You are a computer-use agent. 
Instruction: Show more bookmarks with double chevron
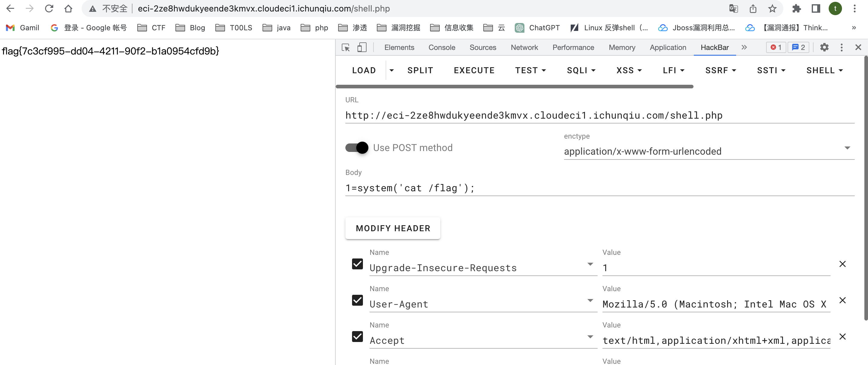tap(854, 28)
